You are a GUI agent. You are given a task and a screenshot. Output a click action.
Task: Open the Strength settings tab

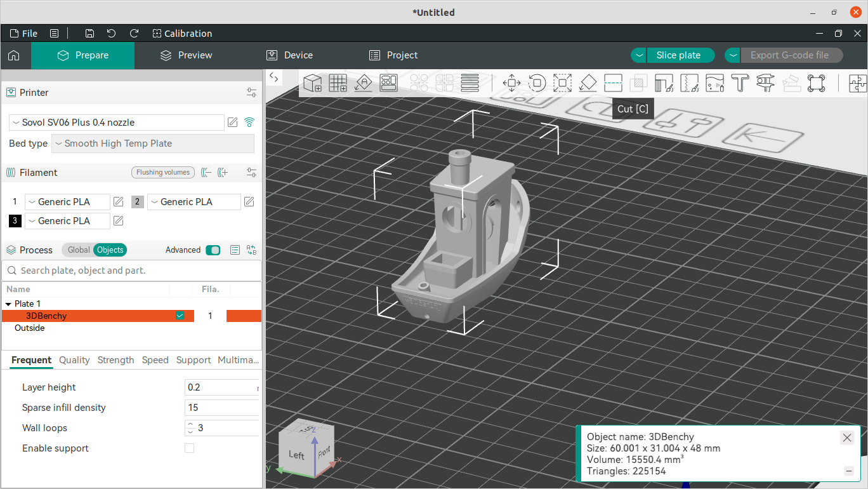[115, 360]
